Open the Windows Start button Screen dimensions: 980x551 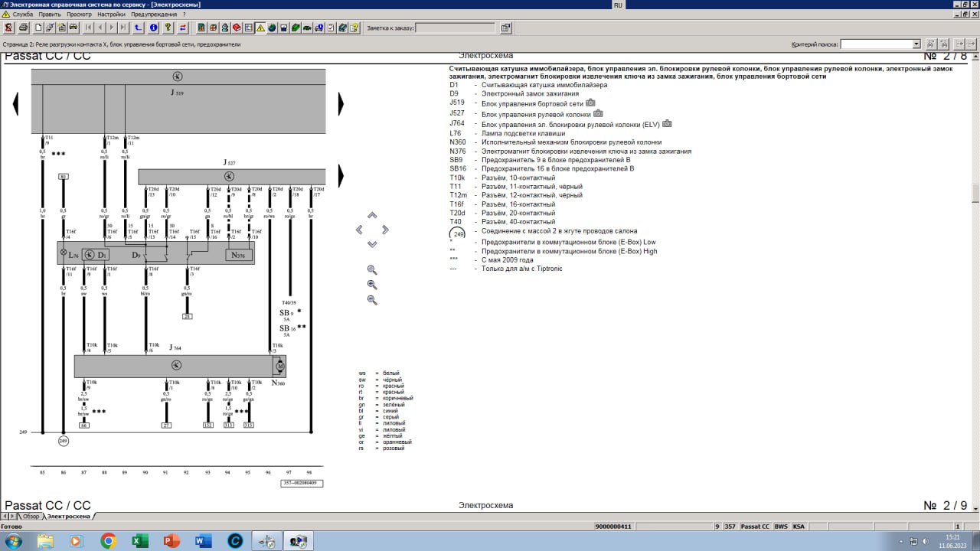coord(13,541)
